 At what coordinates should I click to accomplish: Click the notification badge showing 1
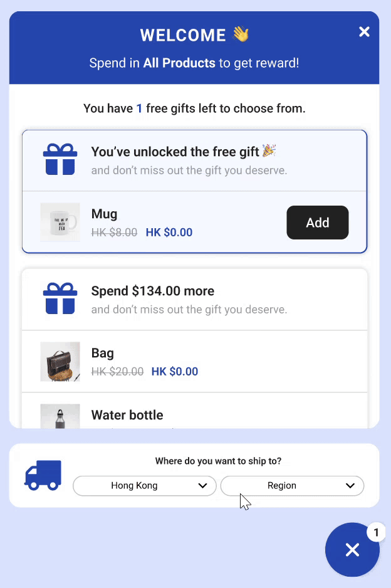click(x=376, y=533)
